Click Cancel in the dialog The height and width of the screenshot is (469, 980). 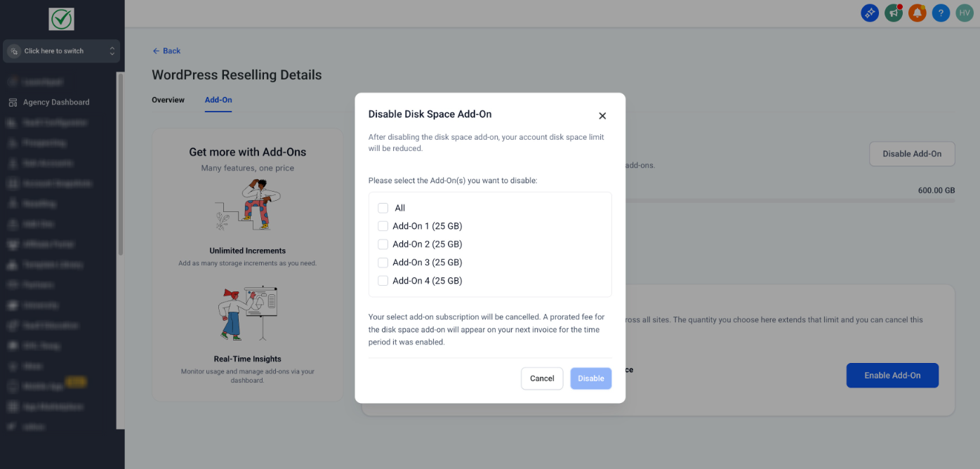(542, 378)
